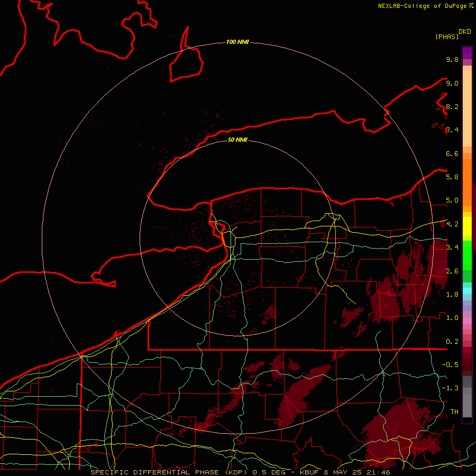Viewport: 476px width, 476px height.
Task: Click the 2.6 value on the color scale
Action: (x=452, y=271)
